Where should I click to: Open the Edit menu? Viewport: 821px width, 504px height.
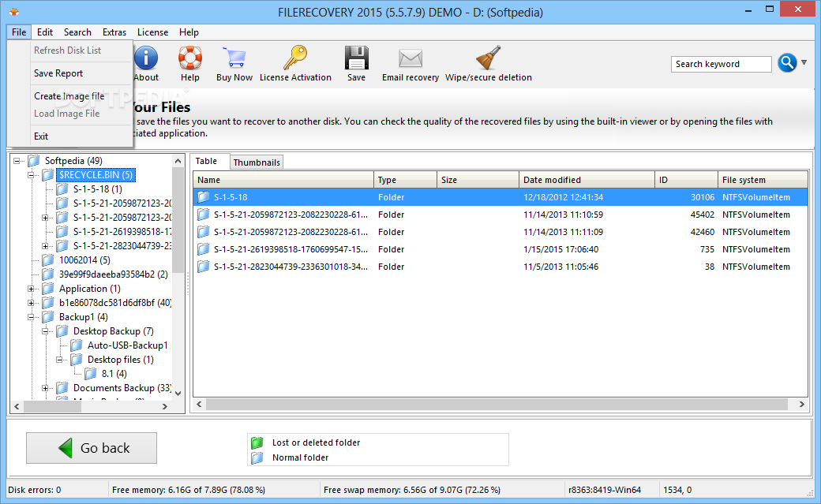pos(45,32)
